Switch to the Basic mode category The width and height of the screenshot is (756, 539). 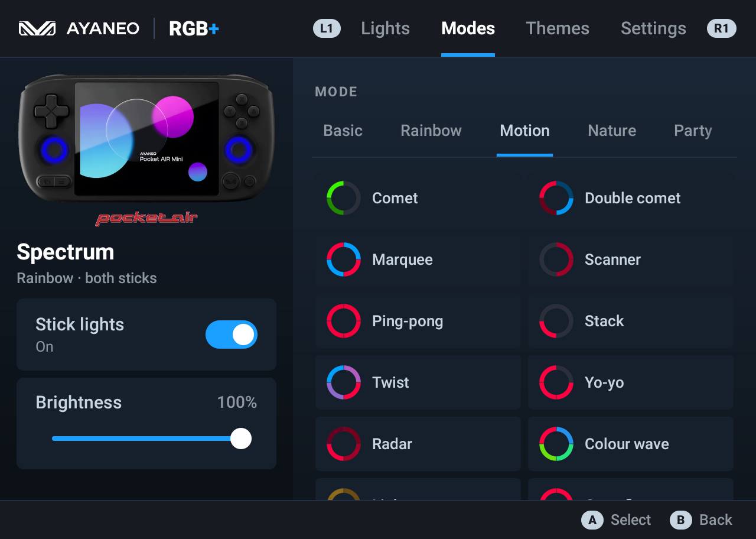[343, 131]
